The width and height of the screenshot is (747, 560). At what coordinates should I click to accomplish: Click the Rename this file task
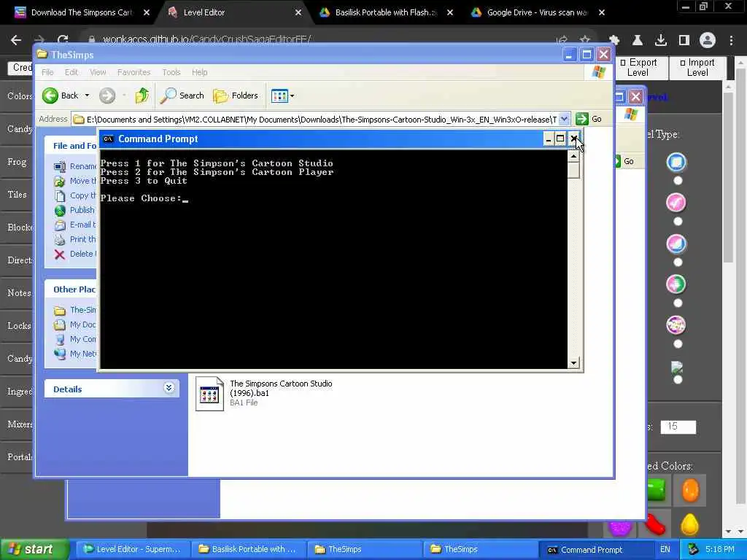point(75,166)
